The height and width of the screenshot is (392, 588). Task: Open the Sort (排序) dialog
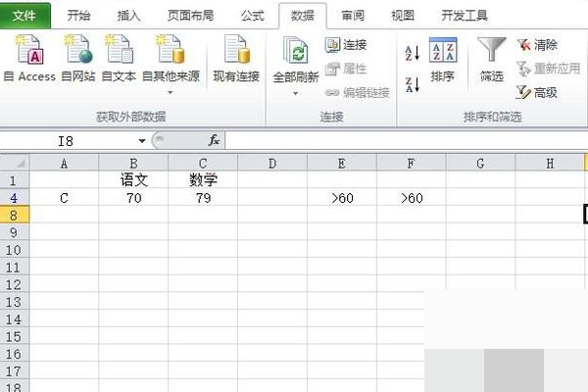point(443,60)
